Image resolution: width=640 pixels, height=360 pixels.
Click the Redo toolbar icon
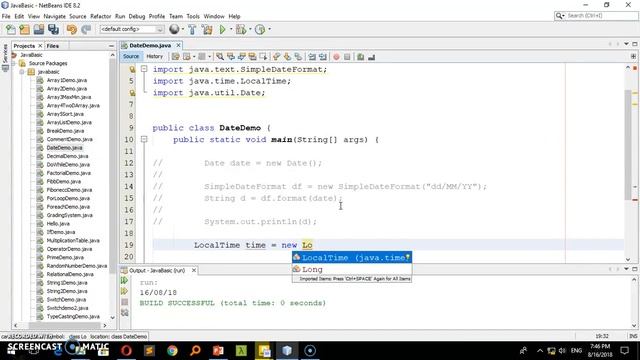coord(86,29)
